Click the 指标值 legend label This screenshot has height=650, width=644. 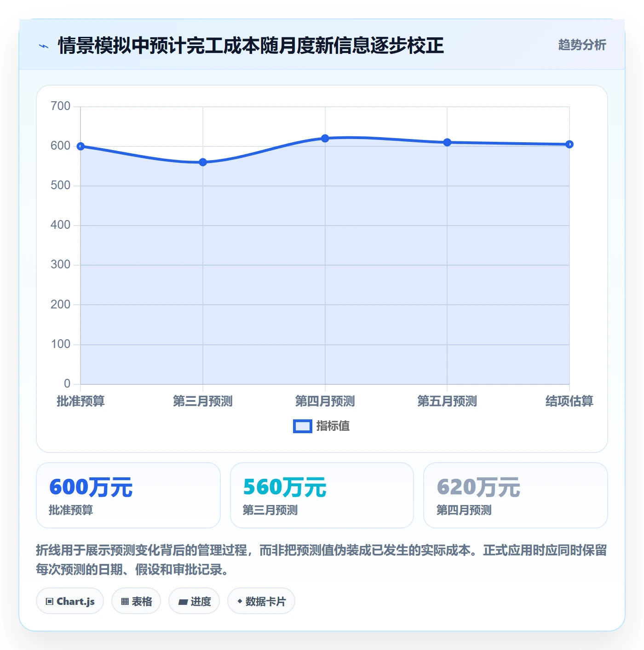point(333,426)
